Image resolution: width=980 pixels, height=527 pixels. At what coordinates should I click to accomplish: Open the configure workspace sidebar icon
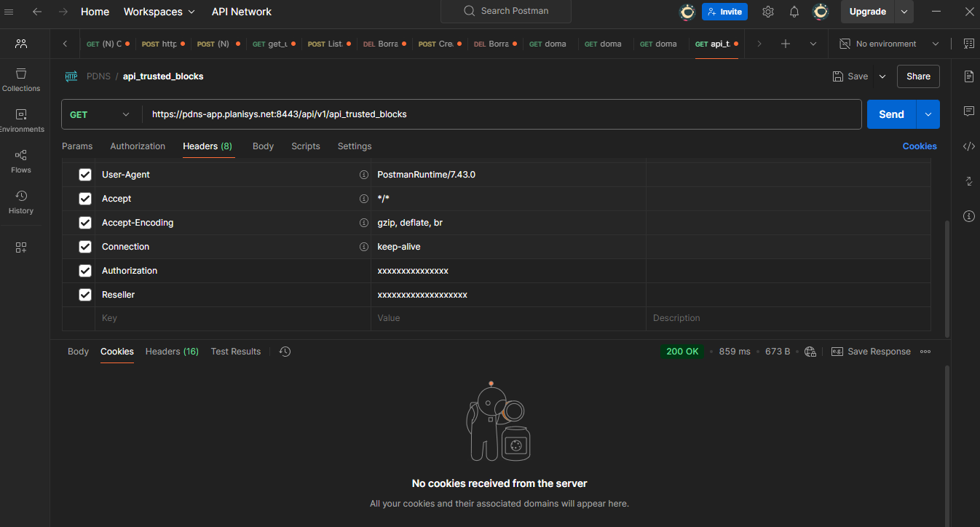coord(21,247)
